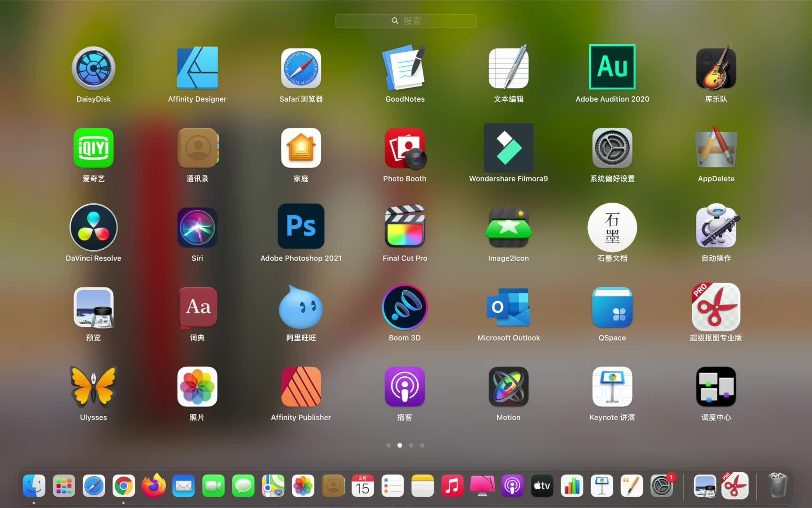Launch the Motion app
The image size is (812, 508).
(x=508, y=387)
